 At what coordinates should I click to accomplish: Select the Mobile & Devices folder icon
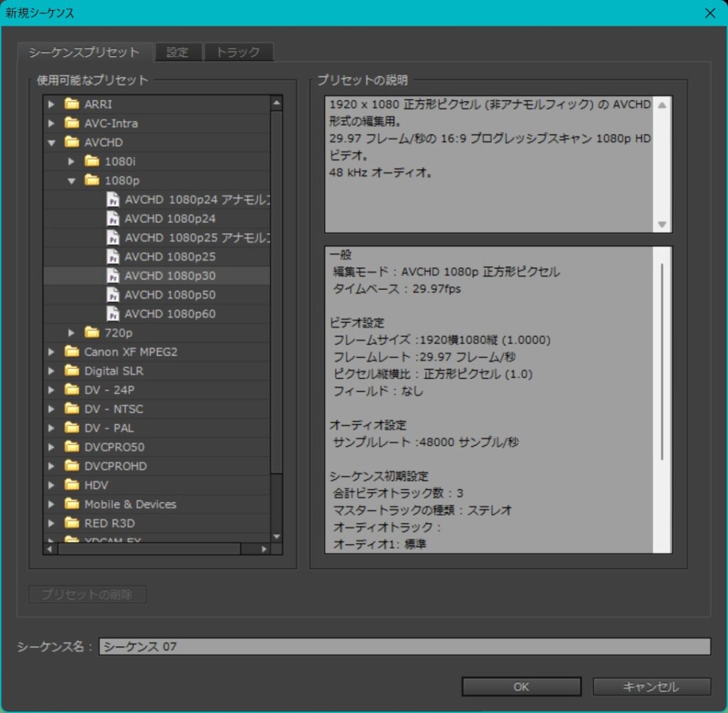tap(72, 504)
